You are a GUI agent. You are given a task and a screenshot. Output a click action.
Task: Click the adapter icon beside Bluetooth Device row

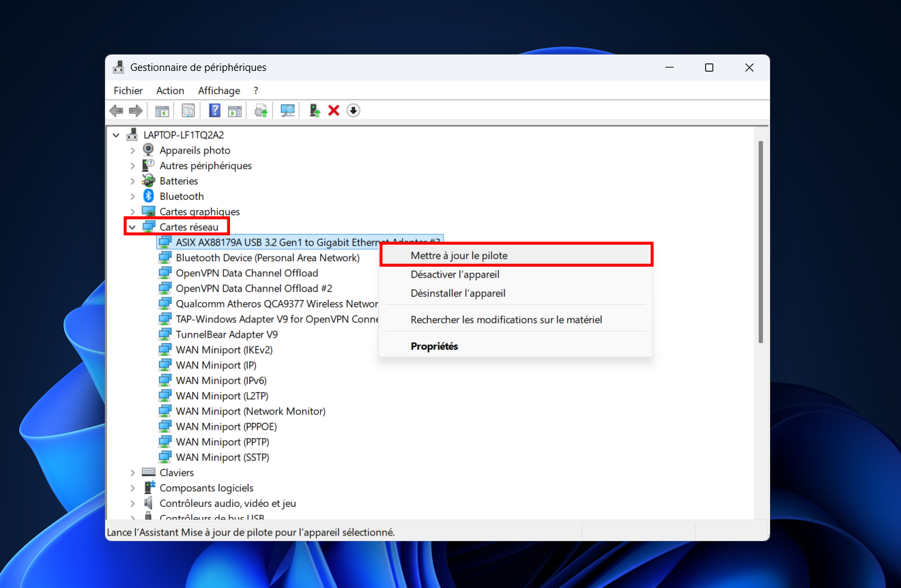[x=165, y=257]
